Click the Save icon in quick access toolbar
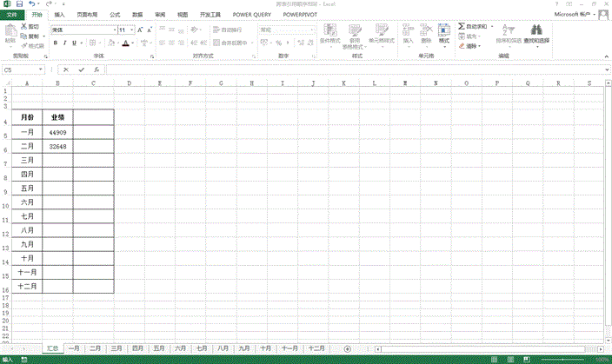The height and width of the screenshot is (364, 612). click(x=18, y=4)
